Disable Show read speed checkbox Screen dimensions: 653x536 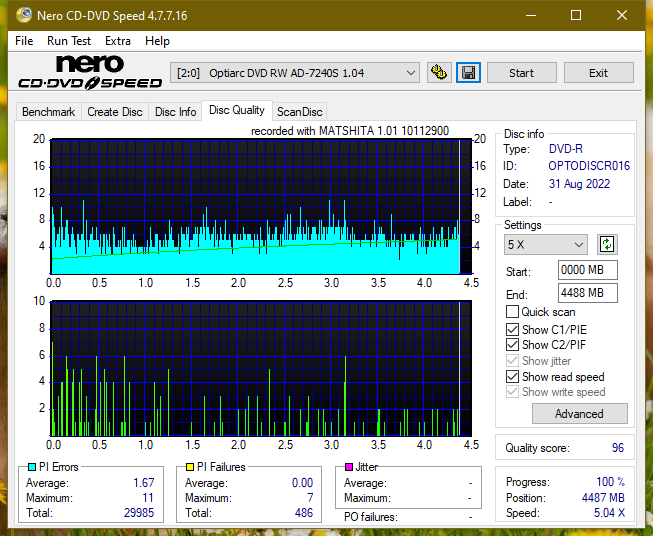(x=512, y=376)
